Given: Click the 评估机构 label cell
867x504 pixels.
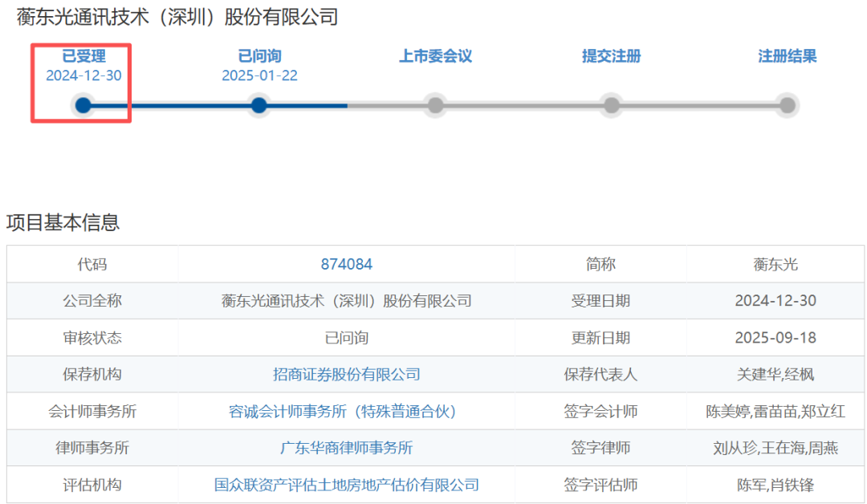Looking at the screenshot, I should (92, 485).
